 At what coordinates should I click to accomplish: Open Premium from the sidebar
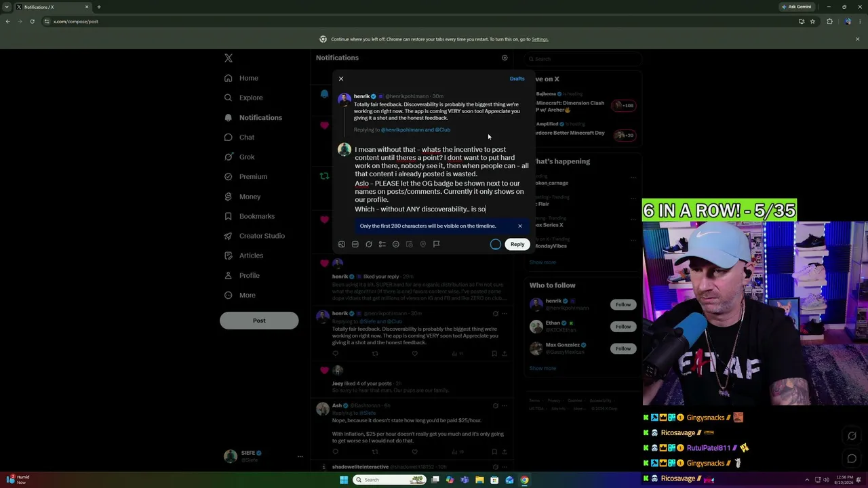(245, 176)
